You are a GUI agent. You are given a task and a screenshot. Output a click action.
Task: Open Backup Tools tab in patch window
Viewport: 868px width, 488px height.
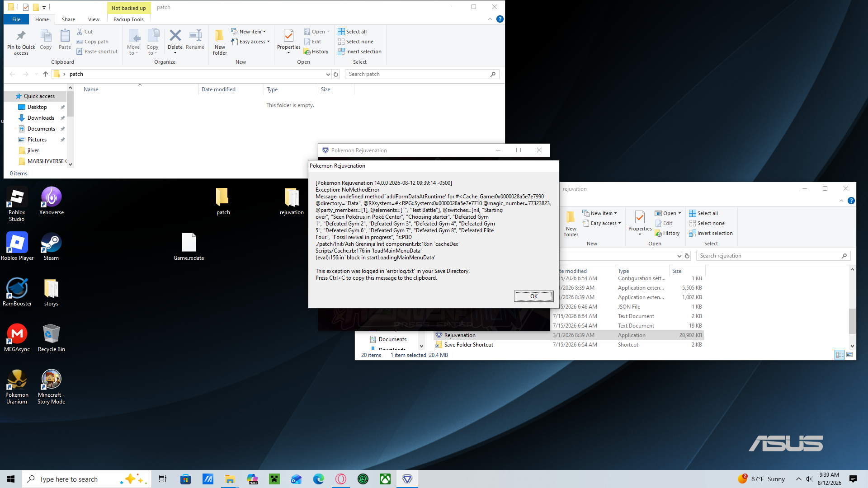(128, 19)
